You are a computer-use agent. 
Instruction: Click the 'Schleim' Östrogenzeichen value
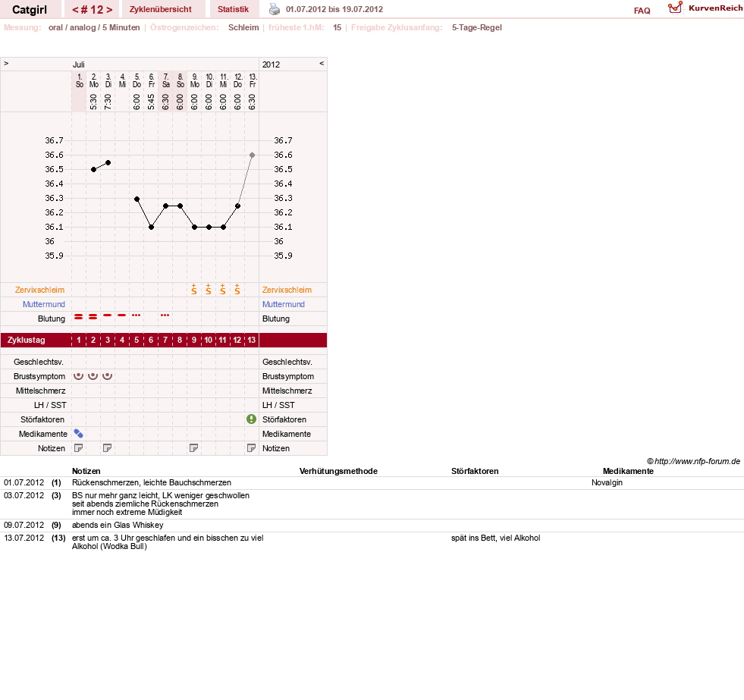(243, 27)
